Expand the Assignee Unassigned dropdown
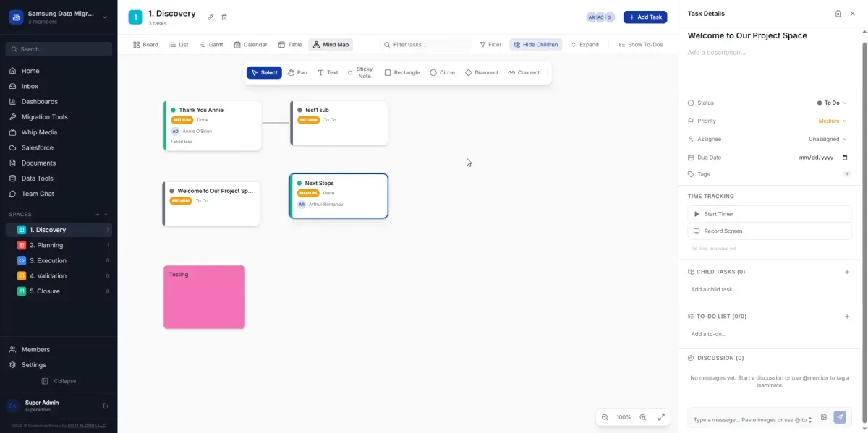 [x=827, y=139]
